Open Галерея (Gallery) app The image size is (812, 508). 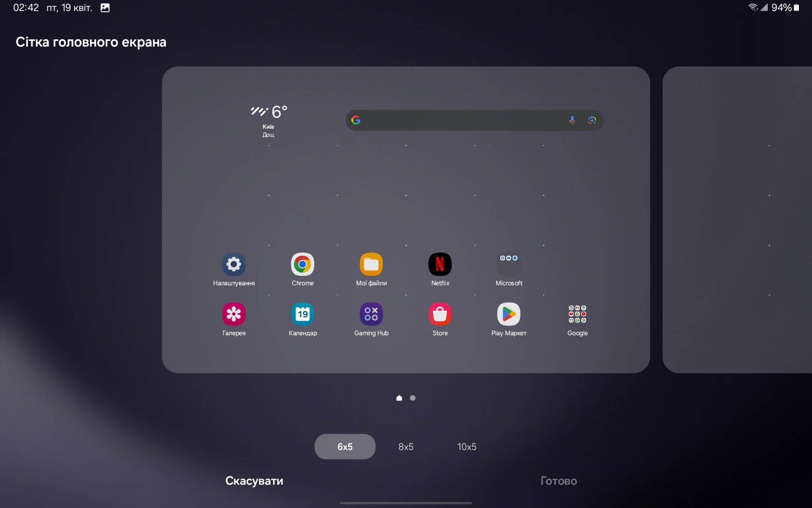tap(233, 314)
